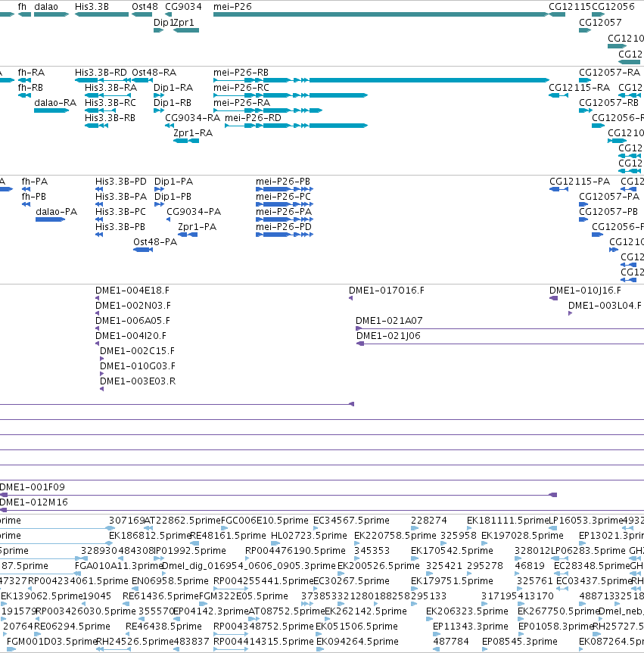Select His3.3B-RD transcript label
Viewport: 644px width, 653px height.
101,73
